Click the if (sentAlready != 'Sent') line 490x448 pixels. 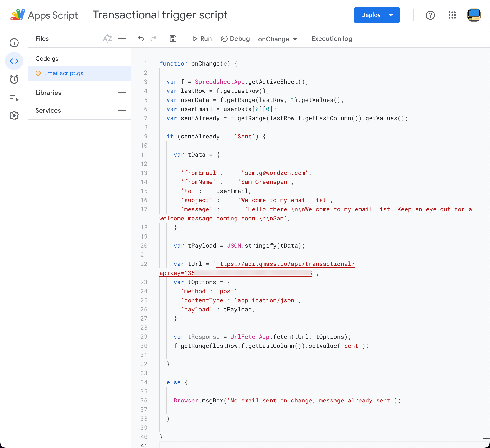(x=216, y=137)
